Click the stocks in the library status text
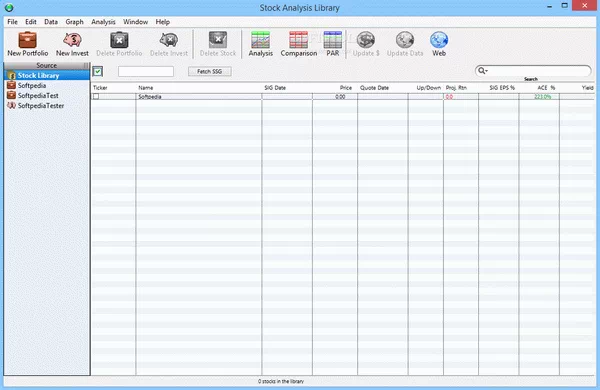The image size is (600, 390). [281, 381]
